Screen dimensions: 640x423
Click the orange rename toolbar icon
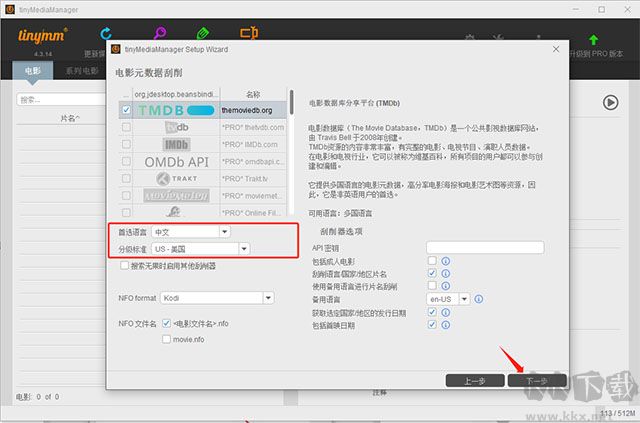[x=249, y=33]
